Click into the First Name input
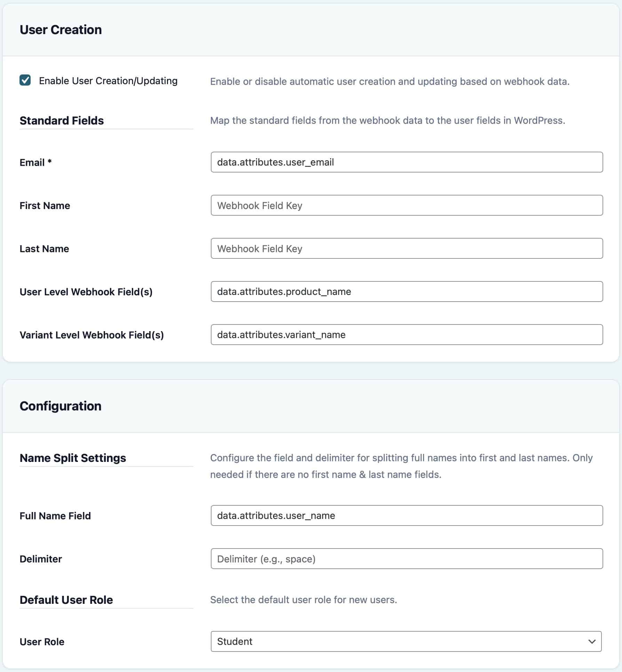Screen dimensions: 622x672 point(406,205)
